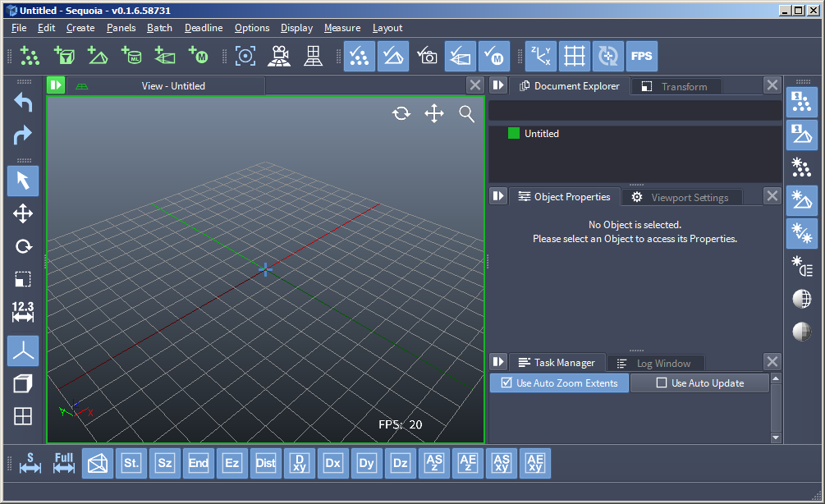Select the Scale tool in left sidebar
The image size is (825, 504).
click(x=23, y=279)
